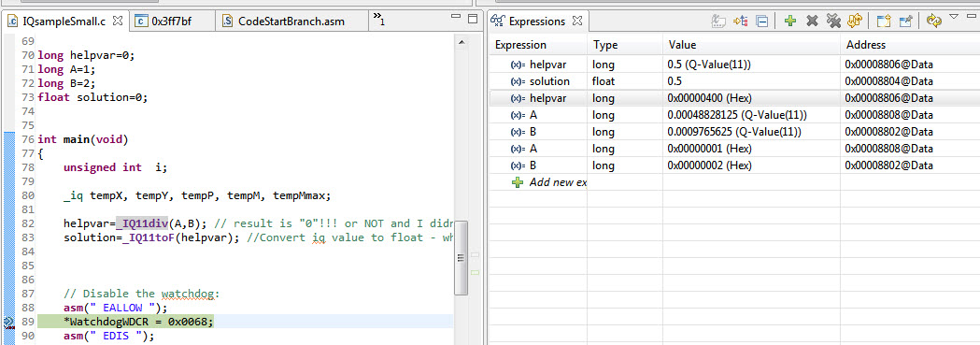
Task: Click asm(" EDIS ") on line 90
Action: click(x=108, y=336)
